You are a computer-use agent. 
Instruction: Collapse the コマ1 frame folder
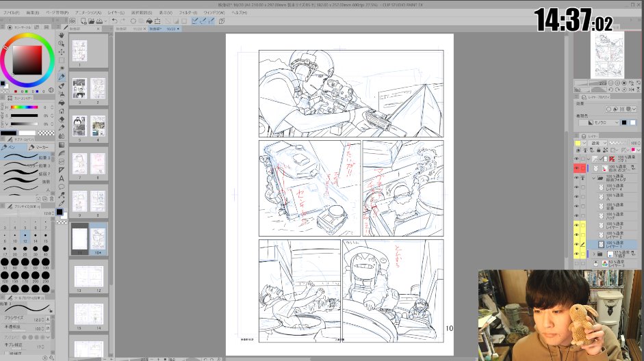point(588,159)
